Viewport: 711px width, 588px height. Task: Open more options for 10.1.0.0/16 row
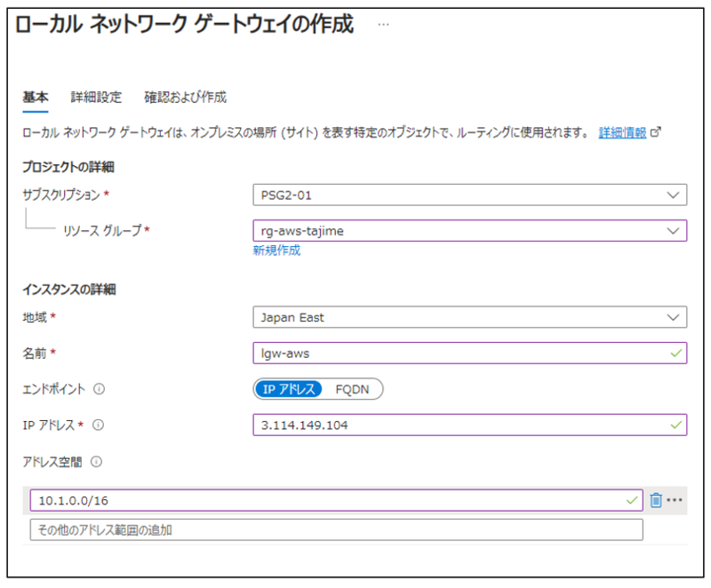(x=675, y=500)
